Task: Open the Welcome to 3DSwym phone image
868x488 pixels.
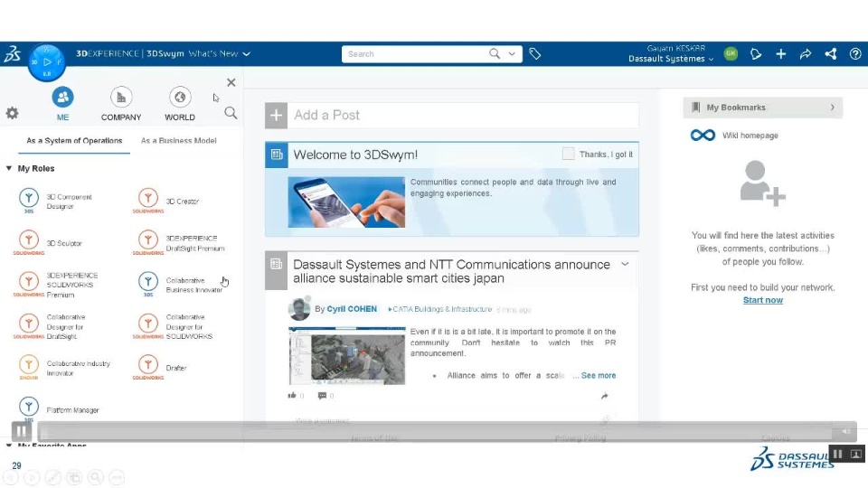Action: (x=346, y=202)
